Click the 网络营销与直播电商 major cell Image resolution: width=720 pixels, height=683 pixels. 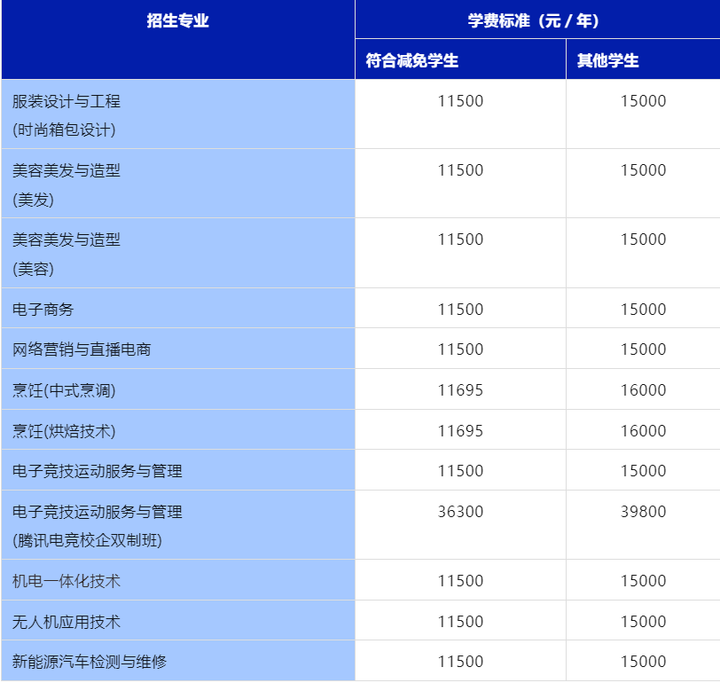click(82, 350)
